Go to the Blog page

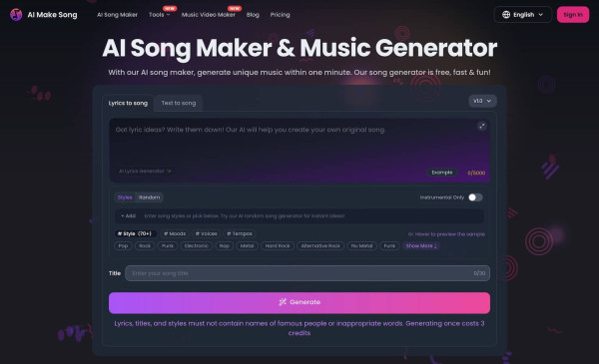click(253, 15)
